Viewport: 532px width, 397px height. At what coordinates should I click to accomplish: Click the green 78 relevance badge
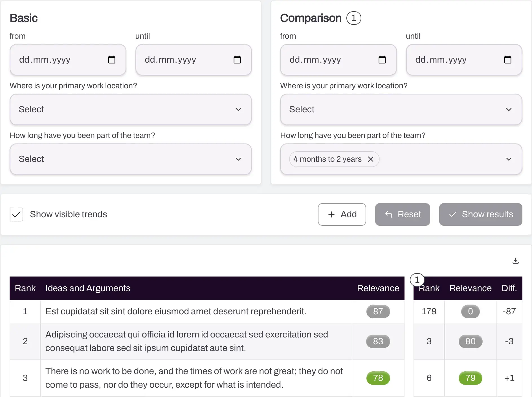378,378
